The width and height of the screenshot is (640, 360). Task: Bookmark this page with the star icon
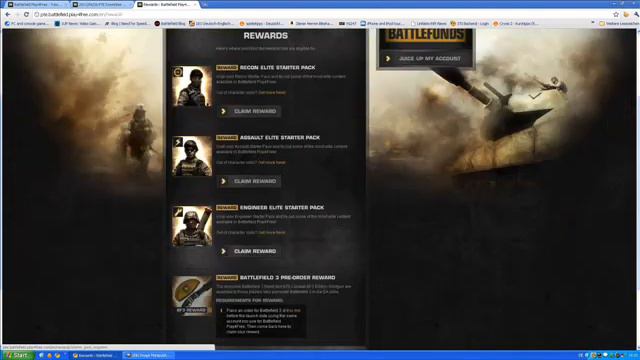[x=616, y=14]
